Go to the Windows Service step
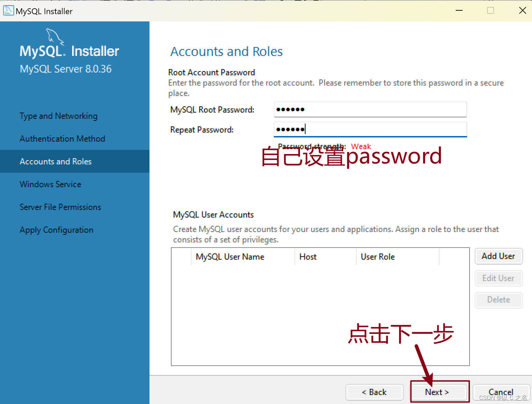Screen dimensions: 532x404 point(50,184)
